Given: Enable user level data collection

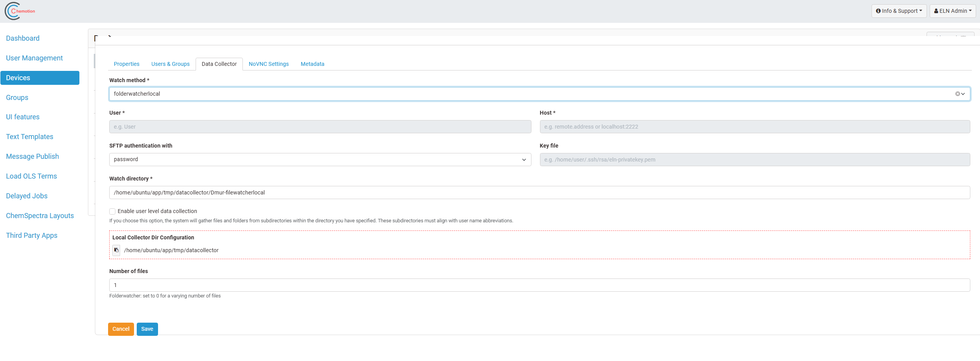Looking at the screenshot, I should tap(112, 211).
